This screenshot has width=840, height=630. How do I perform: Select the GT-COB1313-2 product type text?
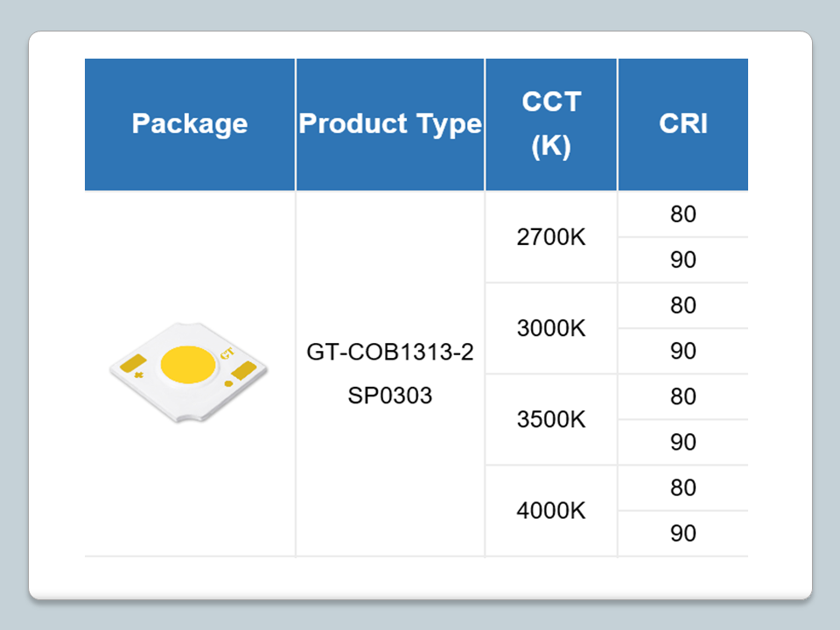pos(390,353)
